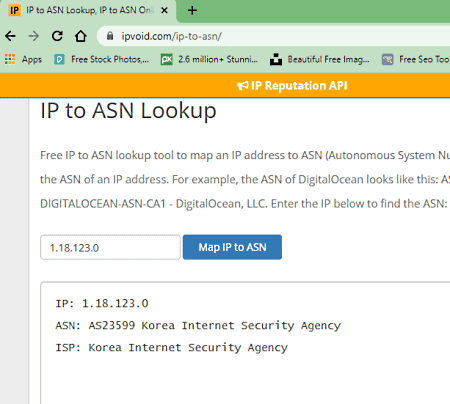Click the Free Stock Photos bookmark favicon
Viewport: 450px width, 404px height.
coord(59,59)
